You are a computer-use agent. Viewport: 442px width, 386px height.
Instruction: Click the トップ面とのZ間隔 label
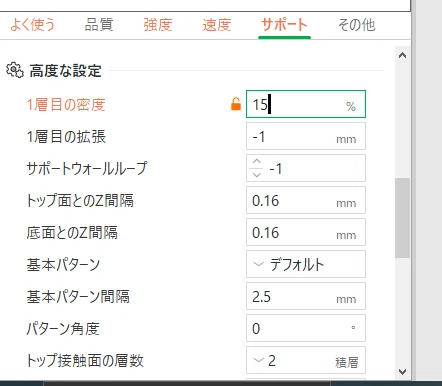[x=80, y=201]
